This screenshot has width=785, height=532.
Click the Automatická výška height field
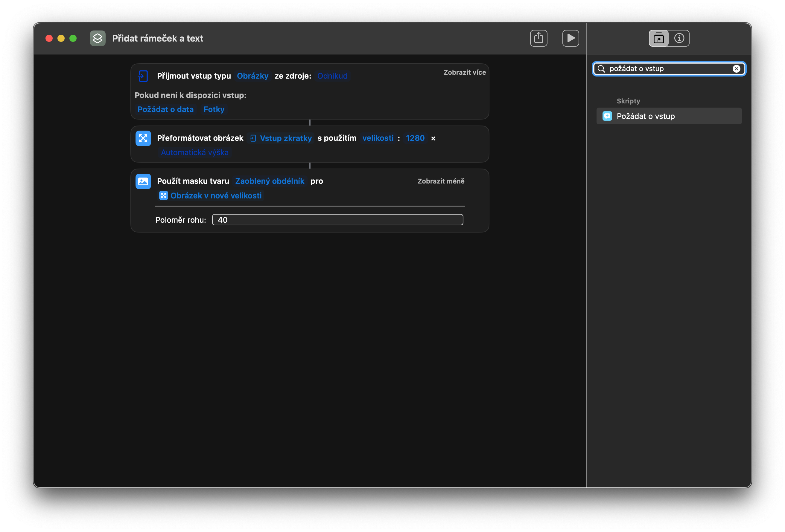point(194,153)
